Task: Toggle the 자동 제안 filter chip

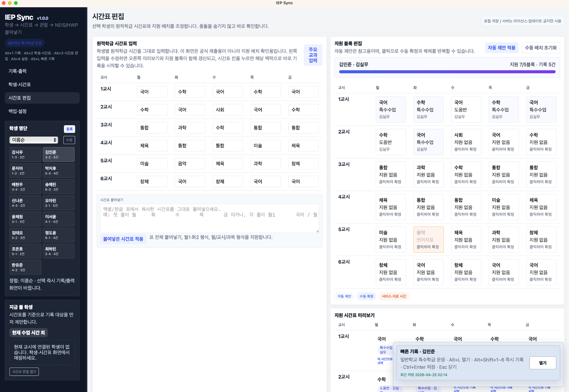Action: click(345, 296)
